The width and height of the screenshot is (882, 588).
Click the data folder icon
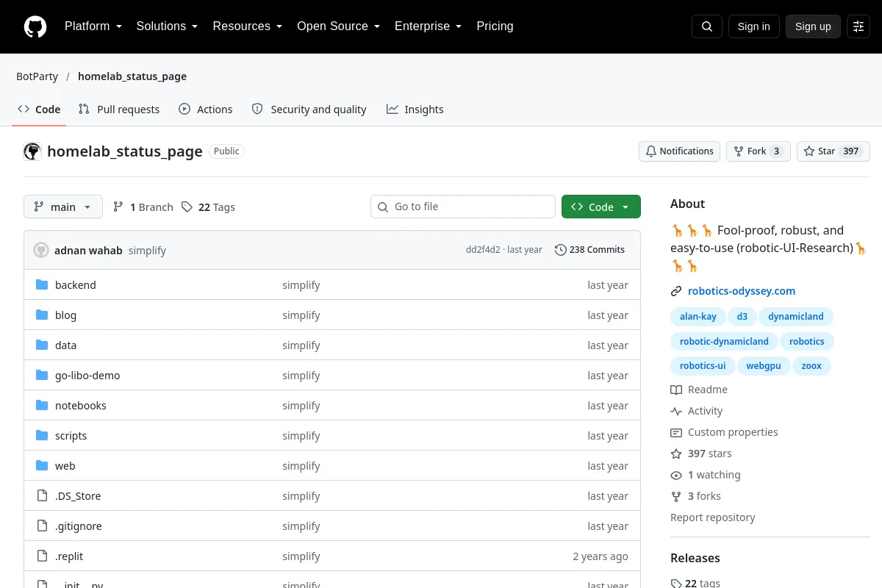coord(42,345)
